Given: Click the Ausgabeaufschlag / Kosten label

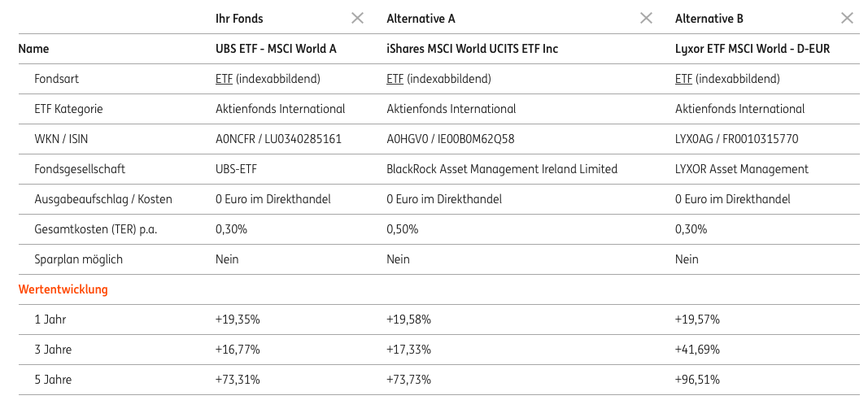Looking at the screenshot, I should (103, 199).
